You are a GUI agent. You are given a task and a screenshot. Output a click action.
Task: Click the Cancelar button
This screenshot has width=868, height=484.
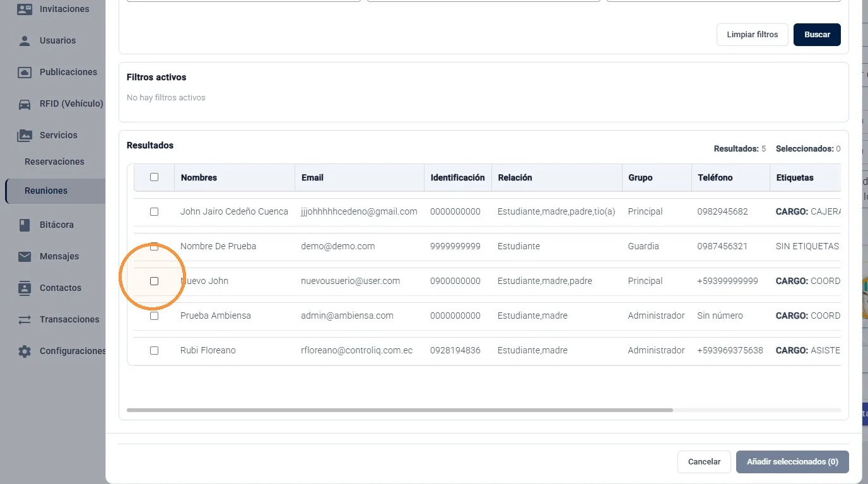coord(704,462)
